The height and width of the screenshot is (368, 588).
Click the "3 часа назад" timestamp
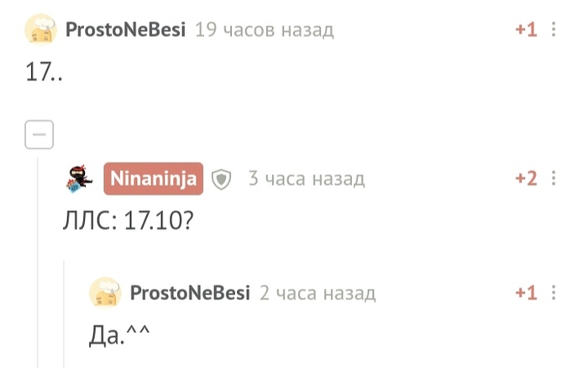(306, 178)
